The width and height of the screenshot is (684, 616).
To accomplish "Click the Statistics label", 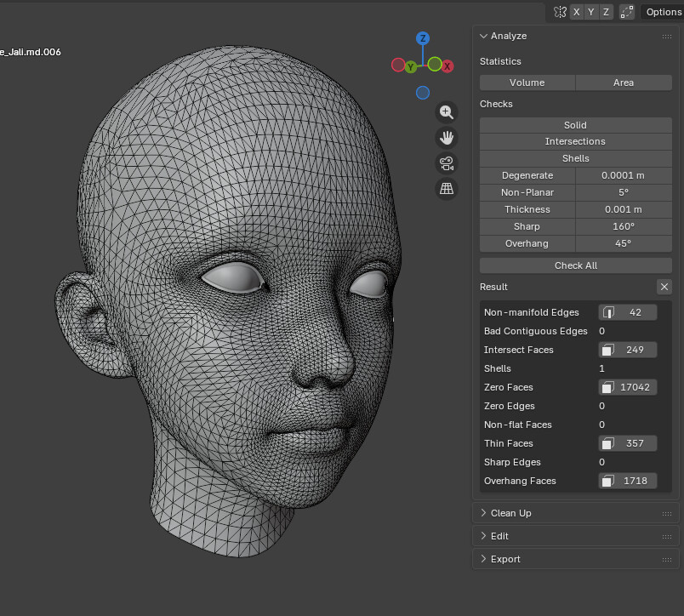I will [500, 61].
